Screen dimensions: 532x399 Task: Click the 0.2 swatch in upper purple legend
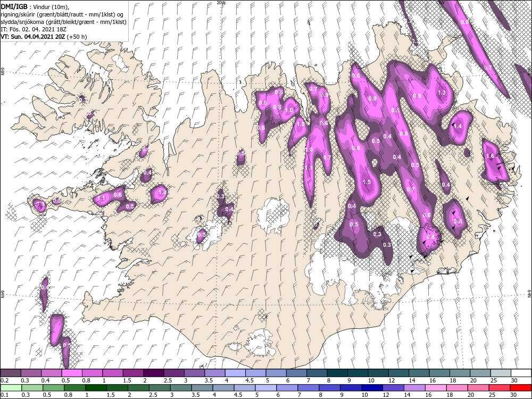[x=11, y=373]
